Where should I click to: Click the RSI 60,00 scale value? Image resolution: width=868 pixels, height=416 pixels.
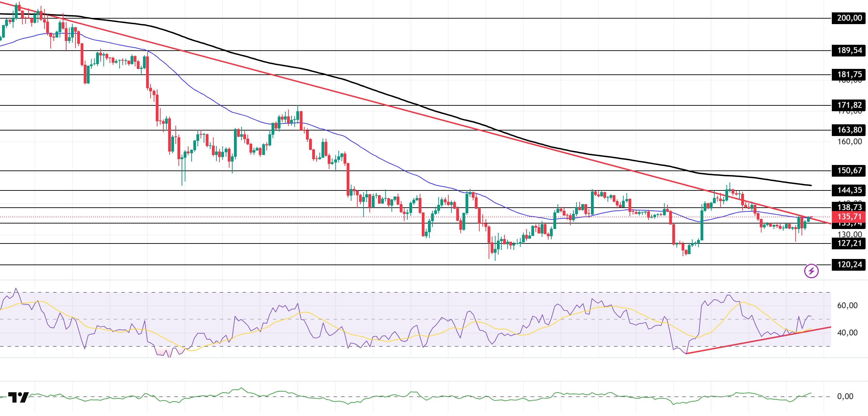coord(847,305)
